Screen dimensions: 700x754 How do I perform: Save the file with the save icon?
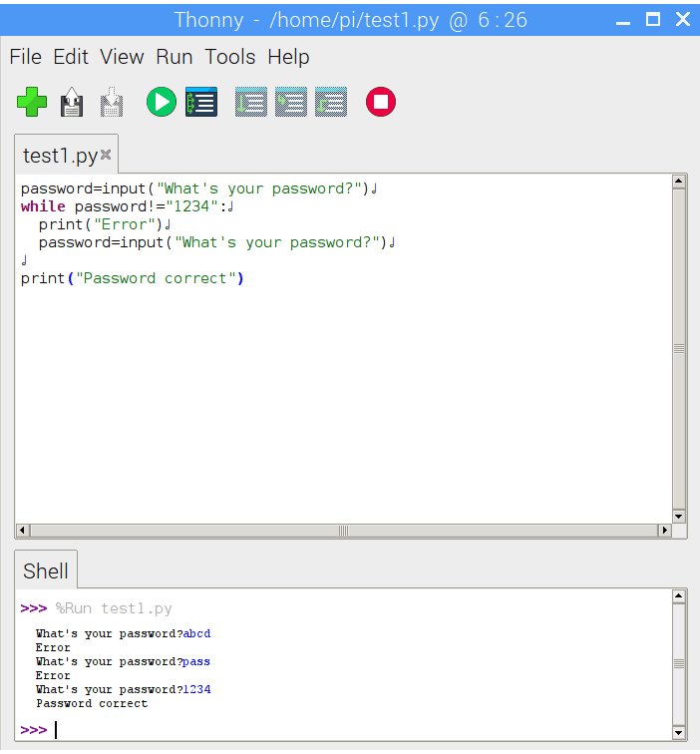112,102
